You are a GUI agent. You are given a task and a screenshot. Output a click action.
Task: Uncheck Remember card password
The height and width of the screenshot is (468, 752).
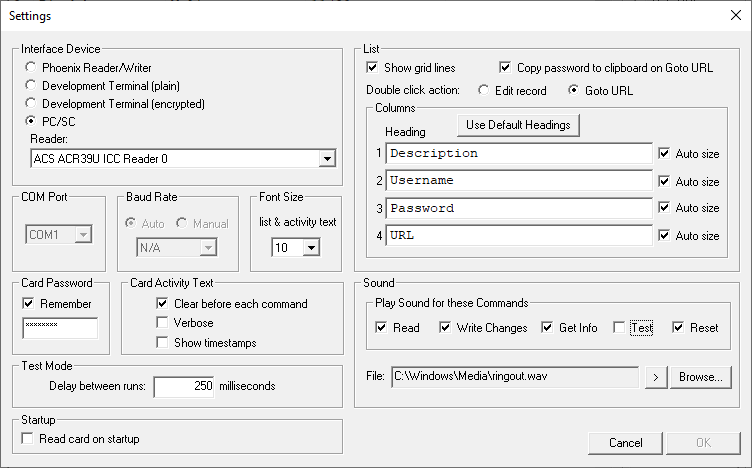pyautogui.click(x=28, y=304)
